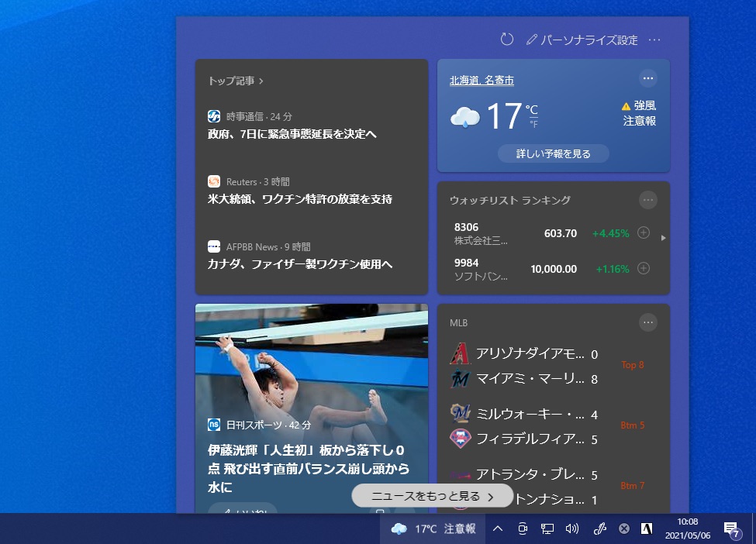Click the rainy cloud weather icon in card
The height and width of the screenshot is (544, 756).
coord(464,117)
